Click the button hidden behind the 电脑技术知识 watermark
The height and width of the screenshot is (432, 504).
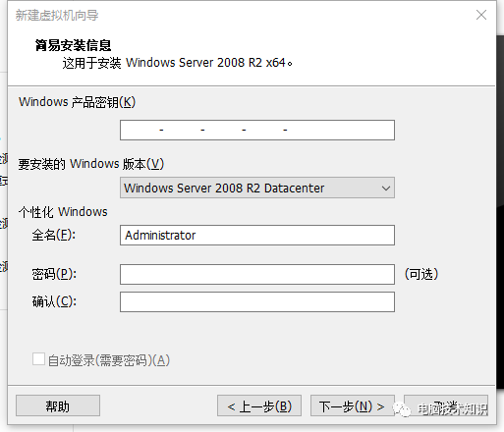pos(446,405)
